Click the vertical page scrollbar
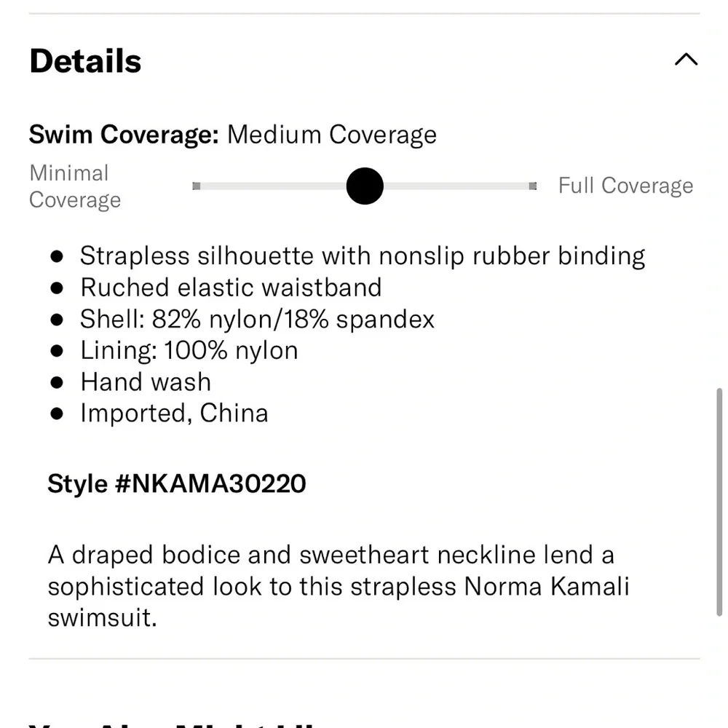728x728 pixels. (719, 502)
